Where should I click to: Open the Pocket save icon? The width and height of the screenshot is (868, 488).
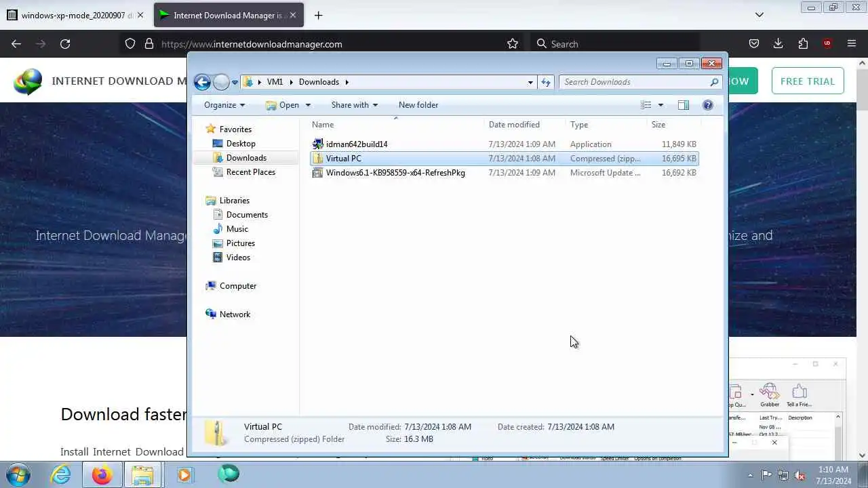tap(754, 44)
